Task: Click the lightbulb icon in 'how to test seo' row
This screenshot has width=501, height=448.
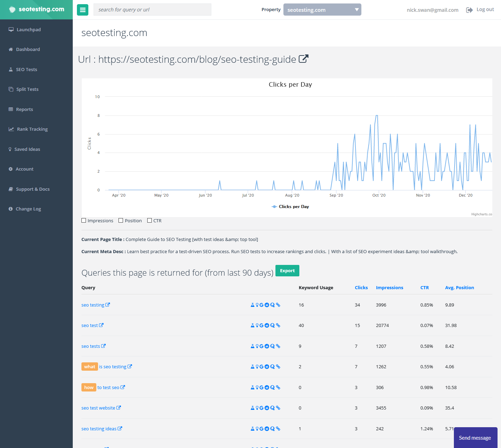Action: click(257, 388)
